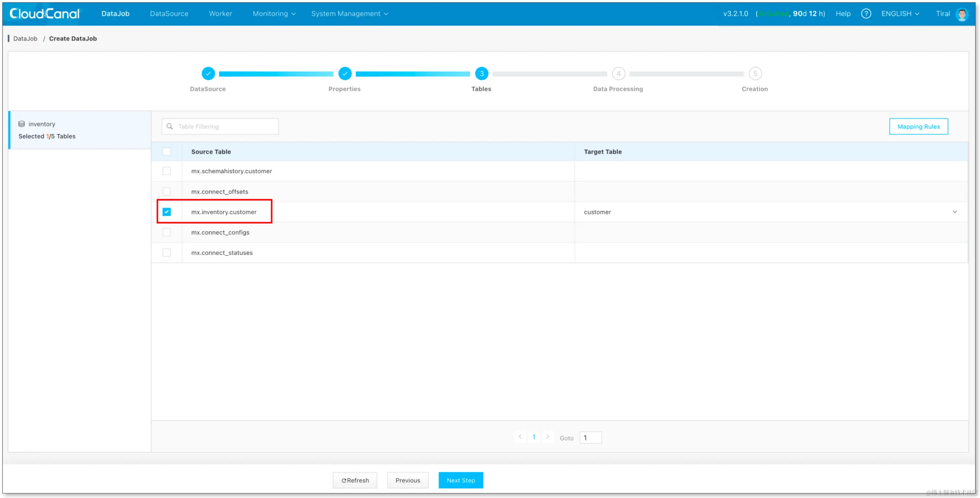This screenshot has width=980, height=498.
Task: Open the Monitoring dropdown menu
Action: click(274, 14)
